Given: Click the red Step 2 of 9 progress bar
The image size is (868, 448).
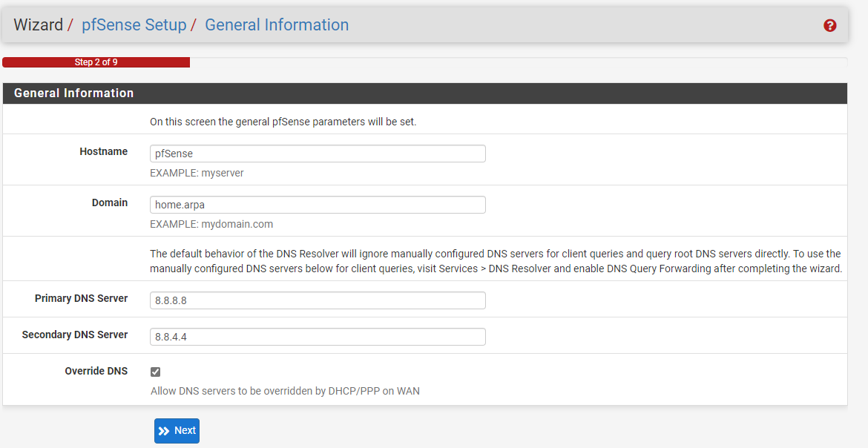Looking at the screenshot, I should tap(96, 62).
